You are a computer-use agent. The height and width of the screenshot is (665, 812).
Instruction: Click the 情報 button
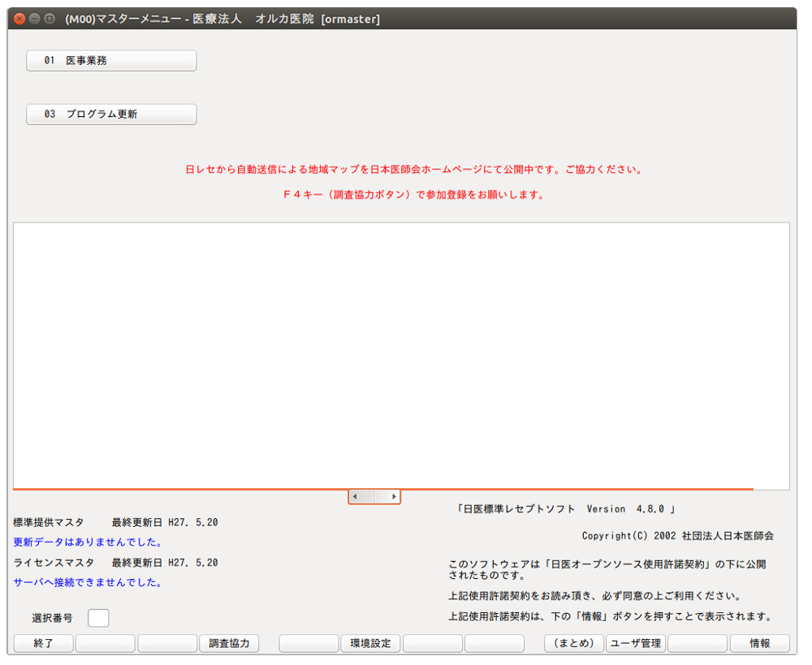click(x=760, y=643)
